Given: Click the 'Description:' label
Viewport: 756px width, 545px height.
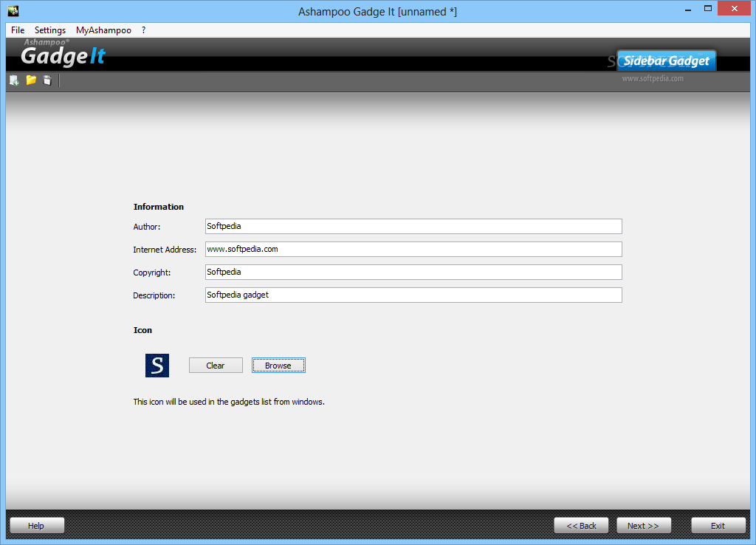Looking at the screenshot, I should [154, 295].
